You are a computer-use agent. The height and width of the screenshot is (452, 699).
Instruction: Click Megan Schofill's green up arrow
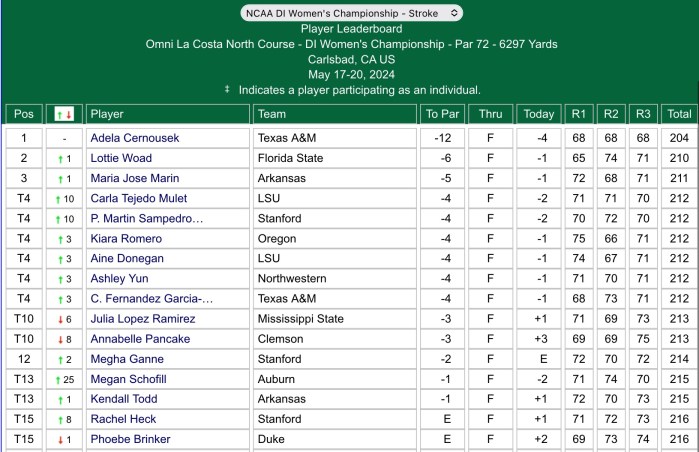point(59,379)
